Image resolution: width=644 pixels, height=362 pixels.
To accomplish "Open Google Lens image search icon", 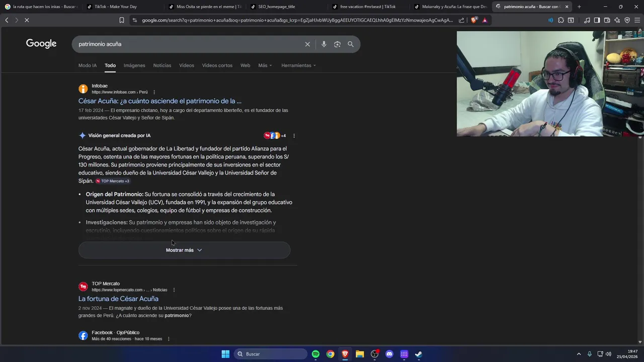I will 337,44.
